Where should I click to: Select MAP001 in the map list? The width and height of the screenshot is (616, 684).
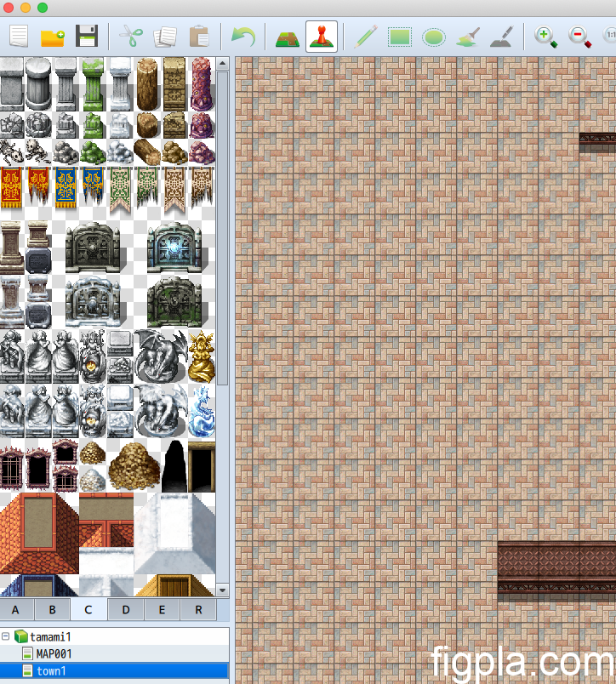tap(54, 654)
